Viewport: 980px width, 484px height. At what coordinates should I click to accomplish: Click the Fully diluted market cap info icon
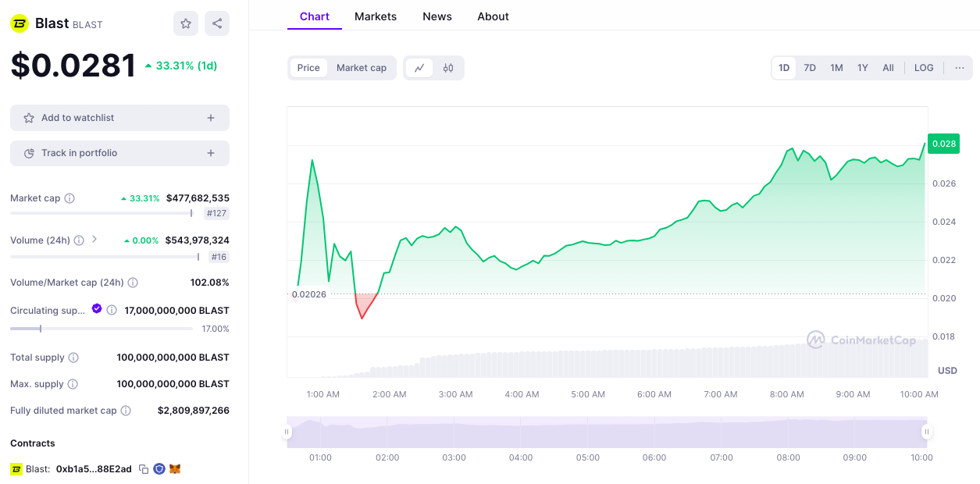pos(126,411)
